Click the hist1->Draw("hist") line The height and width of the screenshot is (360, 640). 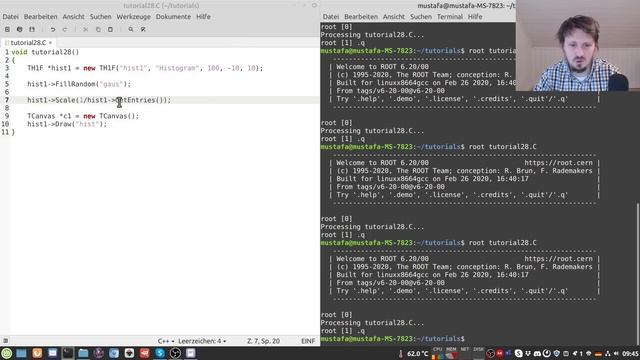(x=67, y=124)
